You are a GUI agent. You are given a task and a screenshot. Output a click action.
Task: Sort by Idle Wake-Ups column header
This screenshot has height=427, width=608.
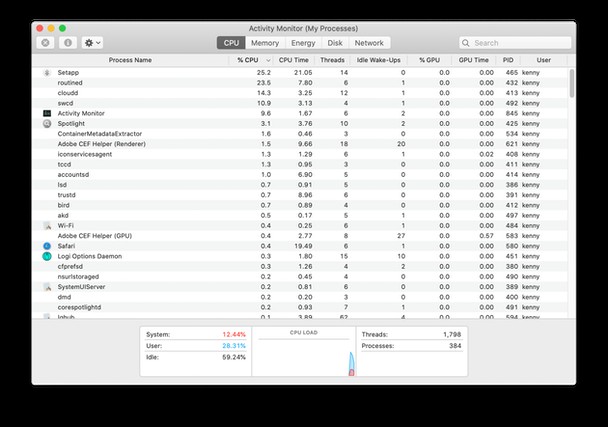[x=378, y=60]
